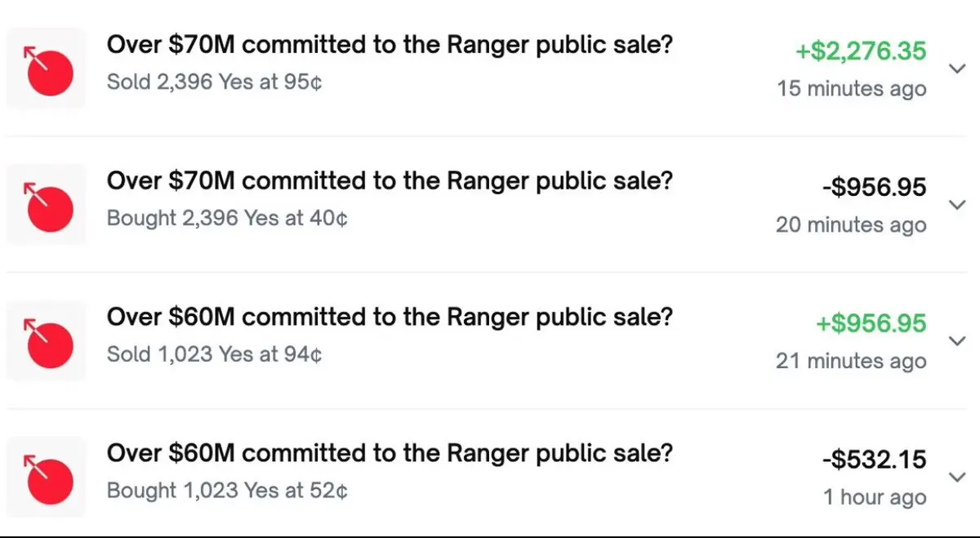Click the -$532.15 amount
Viewport: 980px width, 538px height.
pos(874,460)
